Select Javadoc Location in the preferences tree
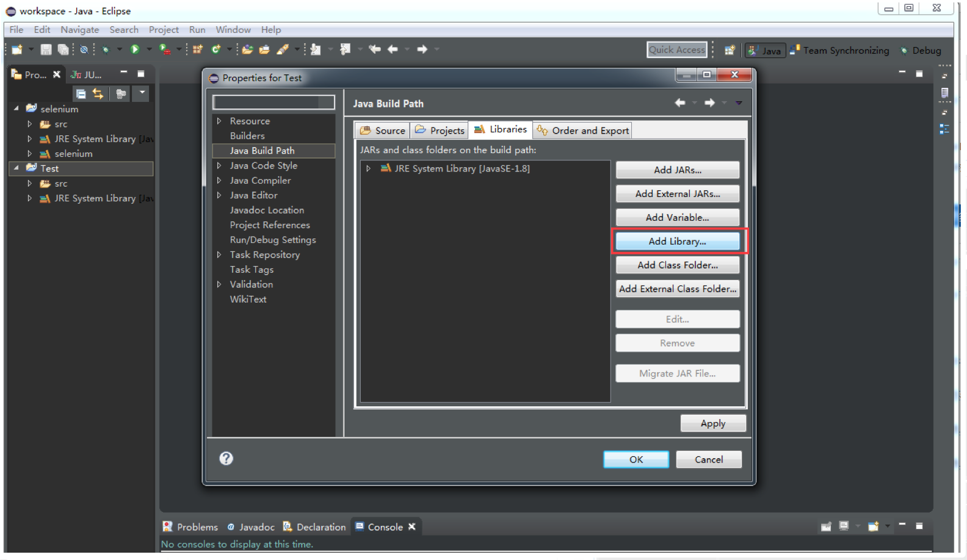The image size is (967, 560). tap(267, 210)
